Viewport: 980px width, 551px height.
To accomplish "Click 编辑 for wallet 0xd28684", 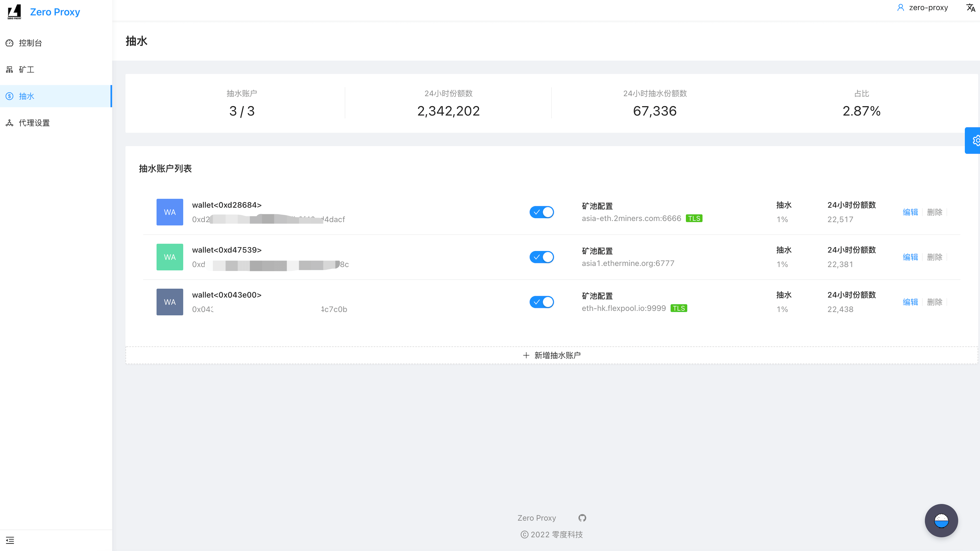I will click(910, 212).
